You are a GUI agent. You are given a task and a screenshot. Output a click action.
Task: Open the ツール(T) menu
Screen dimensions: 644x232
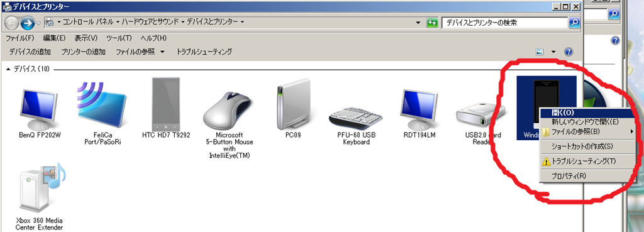119,38
